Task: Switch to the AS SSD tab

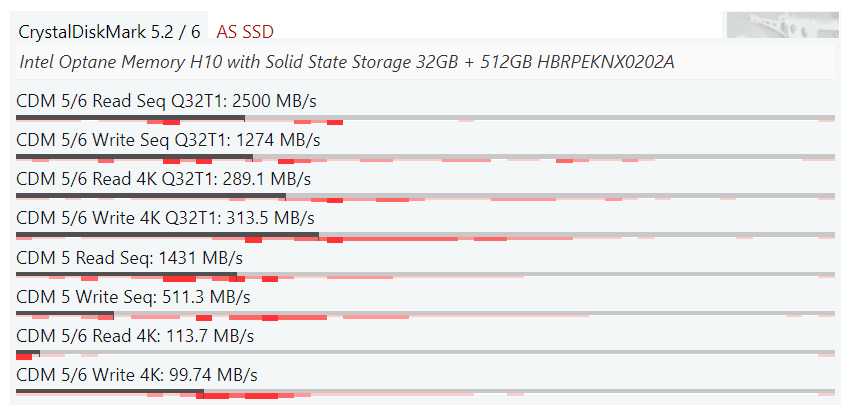Action: click(x=245, y=32)
